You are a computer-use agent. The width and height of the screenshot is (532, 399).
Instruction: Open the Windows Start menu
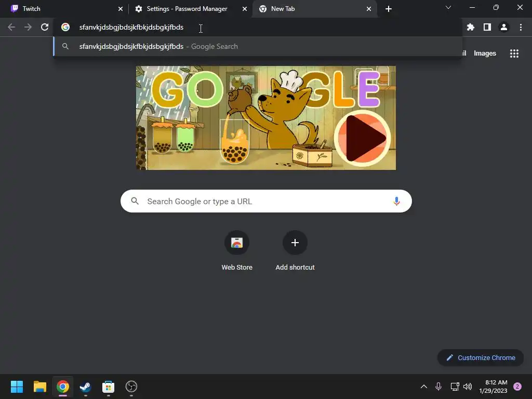17,387
